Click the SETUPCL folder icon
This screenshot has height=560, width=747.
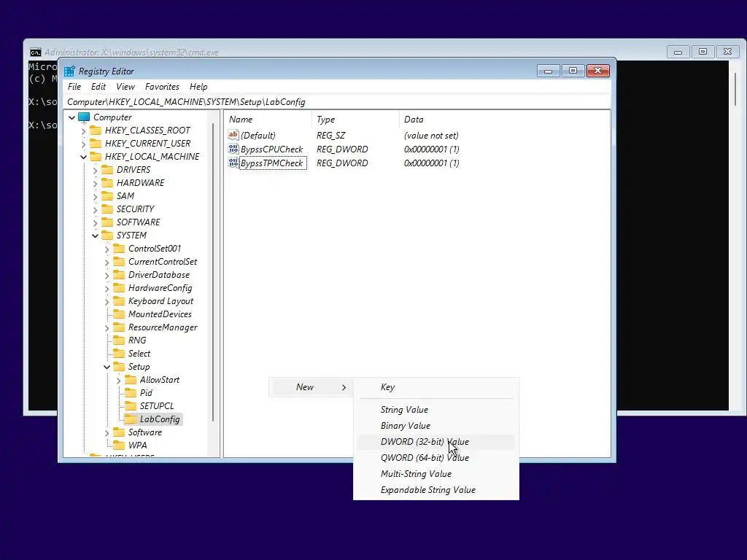click(131, 406)
